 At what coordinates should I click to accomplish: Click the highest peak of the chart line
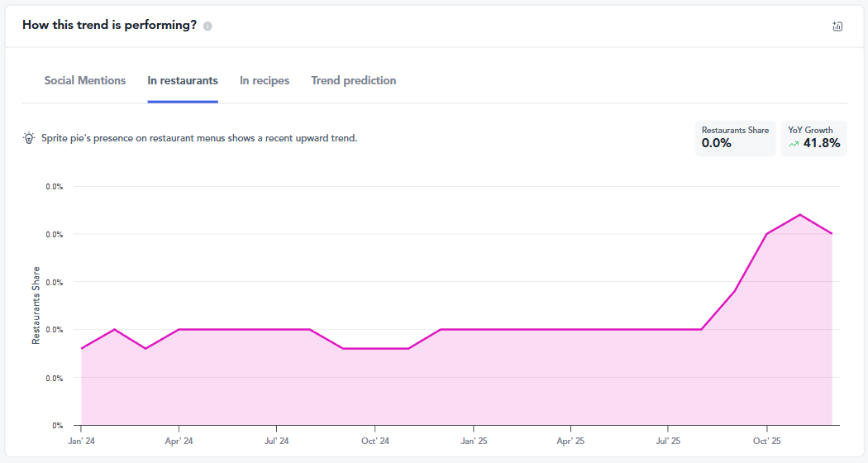click(799, 215)
